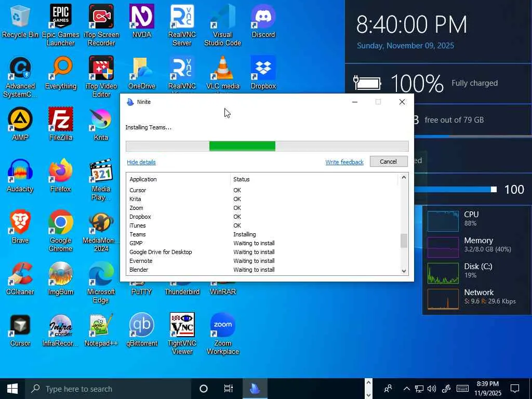This screenshot has width=532, height=399.
Task: Click Ninite's green install progress bar
Action: (x=242, y=146)
